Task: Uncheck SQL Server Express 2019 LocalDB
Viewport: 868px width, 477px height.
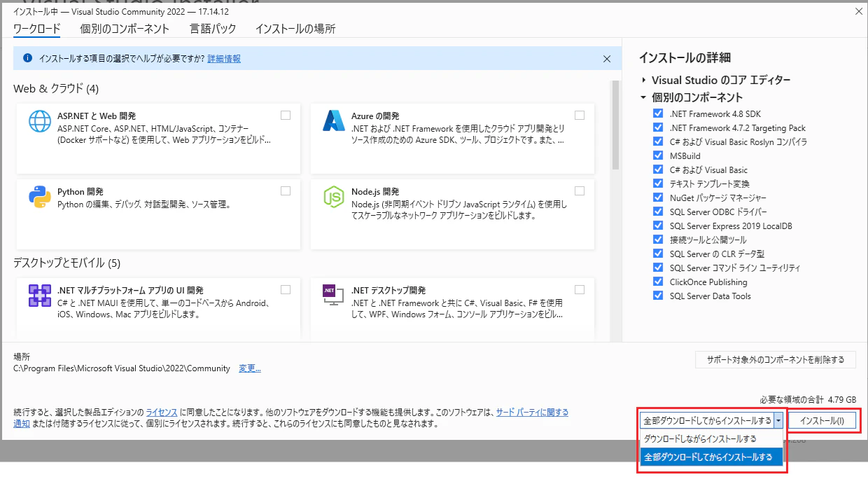Action: pyautogui.click(x=657, y=226)
